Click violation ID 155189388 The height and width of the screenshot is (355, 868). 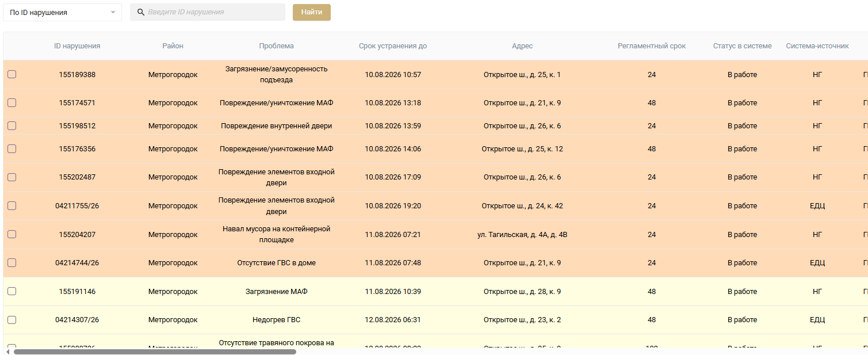coord(77,75)
